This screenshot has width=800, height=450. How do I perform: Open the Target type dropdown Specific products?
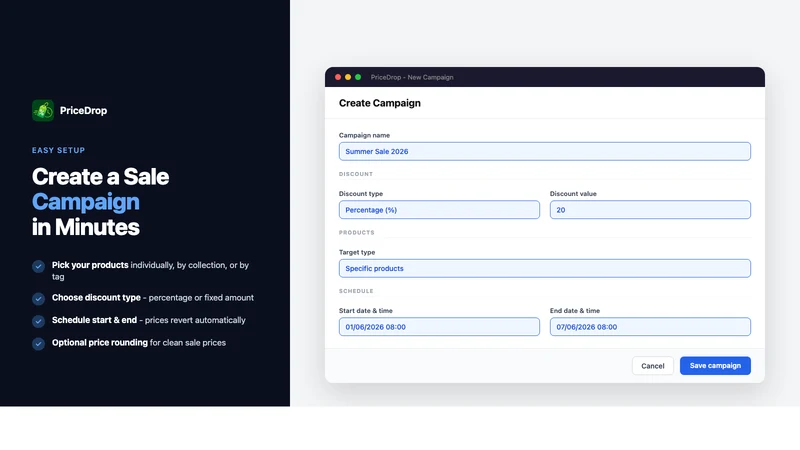(x=544, y=268)
